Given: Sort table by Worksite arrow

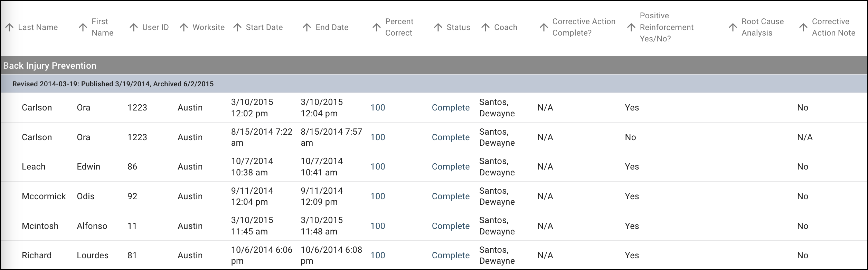Looking at the screenshot, I should coord(184,27).
